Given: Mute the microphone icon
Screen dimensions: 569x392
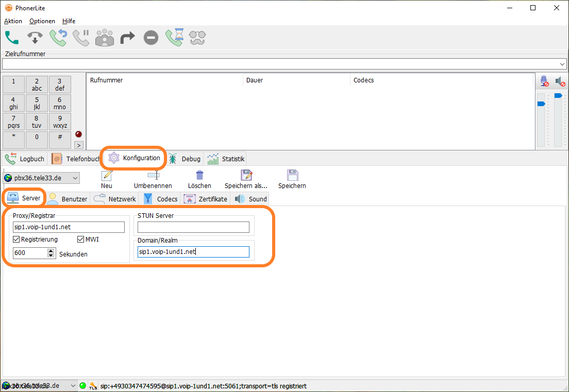Looking at the screenshot, I should pyautogui.click(x=544, y=81).
